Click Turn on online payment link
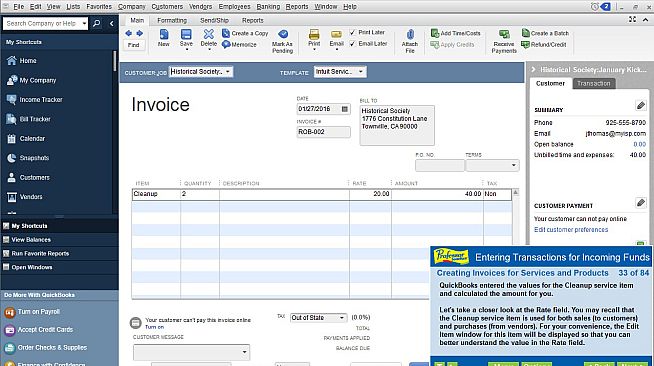This screenshot has height=366, width=654. pyautogui.click(x=154, y=327)
